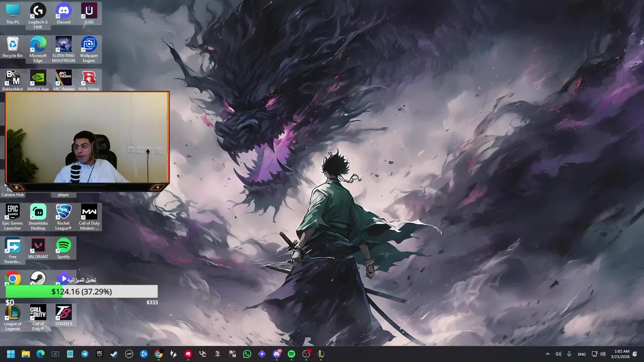Viewport: 644px width, 362px height.
Task: Select the ARC Raiders desktop shortcut
Action: 63,80
